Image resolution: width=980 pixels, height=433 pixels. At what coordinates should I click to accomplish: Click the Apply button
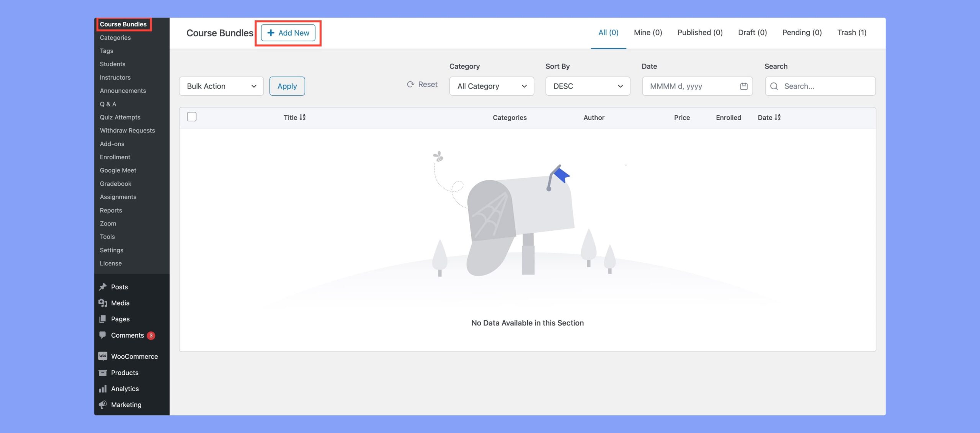point(287,86)
